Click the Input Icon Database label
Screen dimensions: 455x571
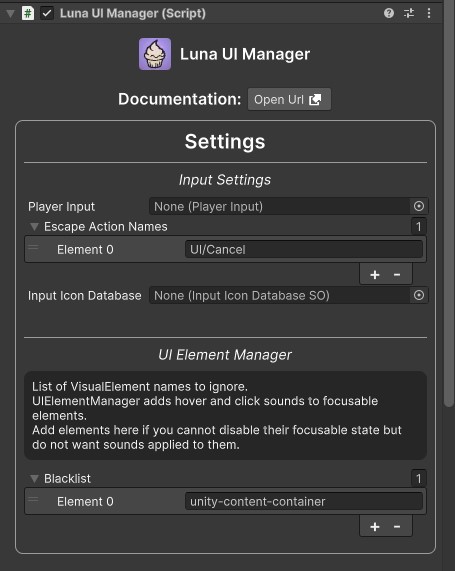(x=85, y=295)
